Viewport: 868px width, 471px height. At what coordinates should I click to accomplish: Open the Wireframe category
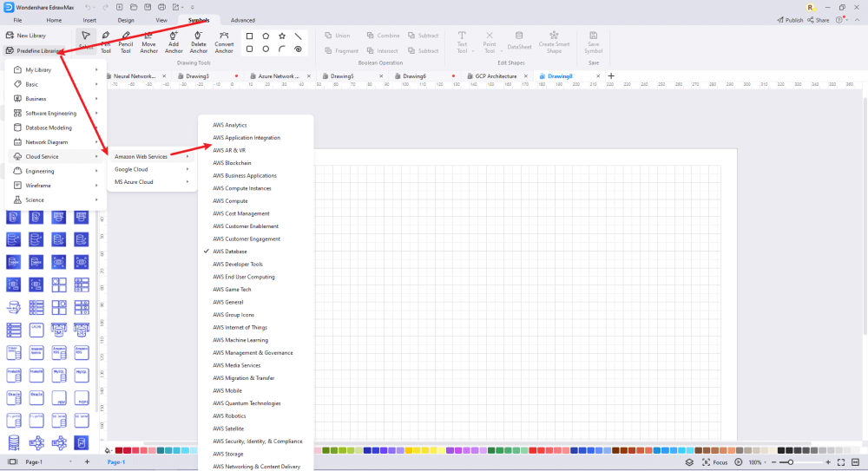(x=56, y=186)
